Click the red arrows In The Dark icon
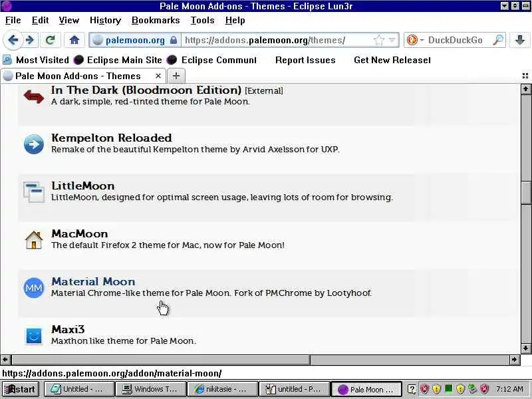This screenshot has width=532, height=399. pos(34,96)
